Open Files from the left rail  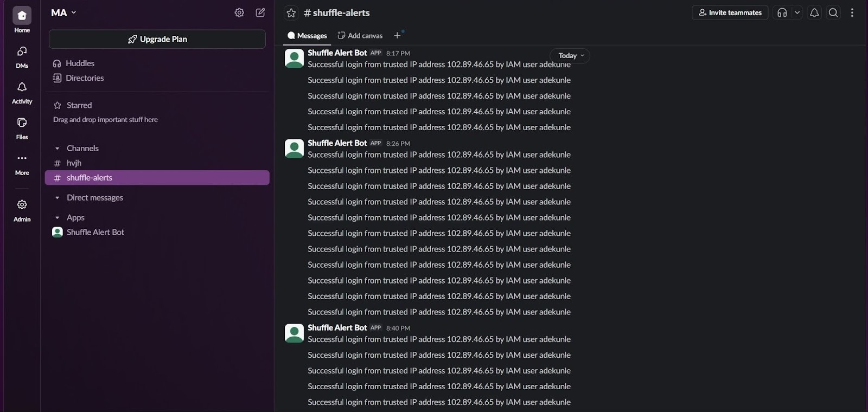coord(22,128)
